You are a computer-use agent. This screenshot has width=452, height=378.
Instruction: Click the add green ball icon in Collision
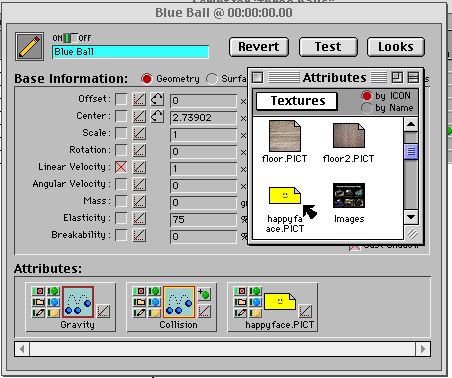point(204,294)
